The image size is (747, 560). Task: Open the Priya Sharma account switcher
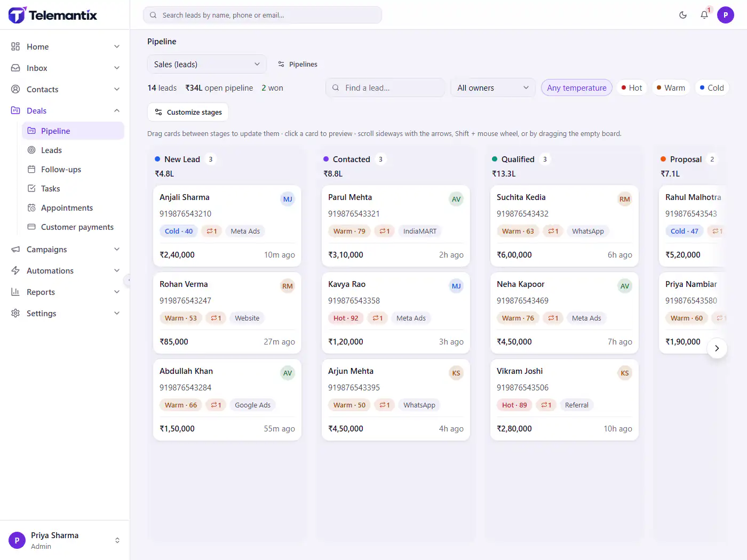pos(65,540)
